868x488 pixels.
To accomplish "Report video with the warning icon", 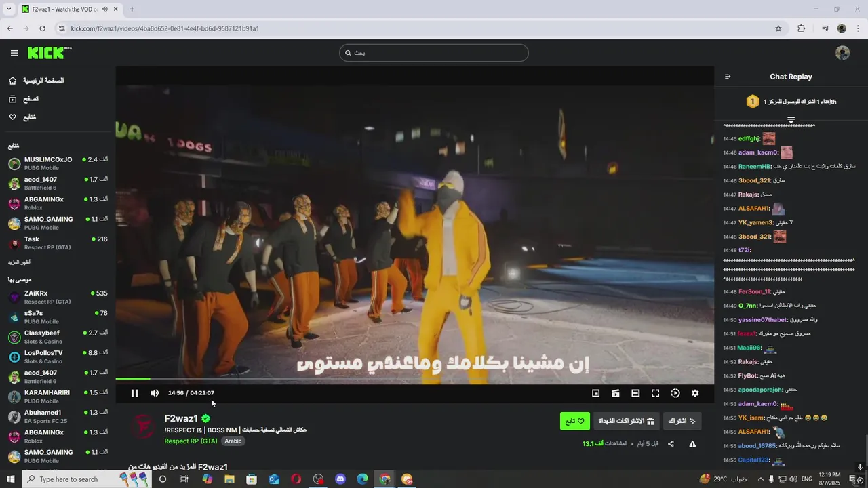I will click(692, 444).
